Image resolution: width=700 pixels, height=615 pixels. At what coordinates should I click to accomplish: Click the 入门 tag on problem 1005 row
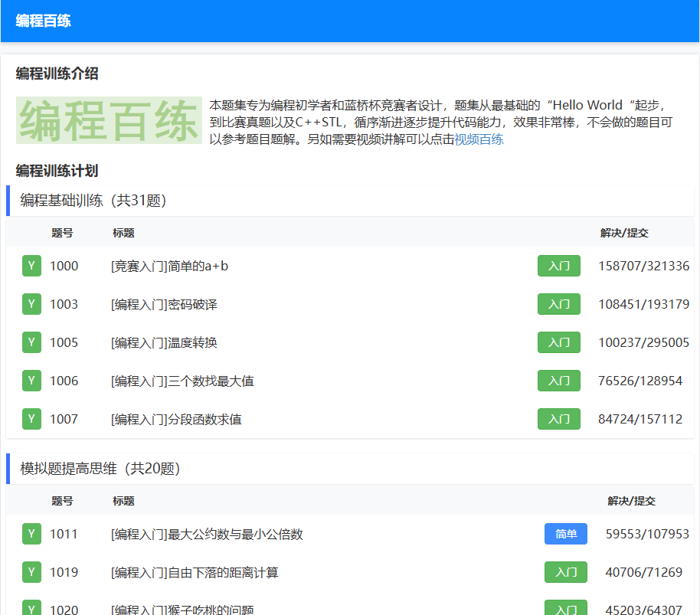[x=559, y=343]
